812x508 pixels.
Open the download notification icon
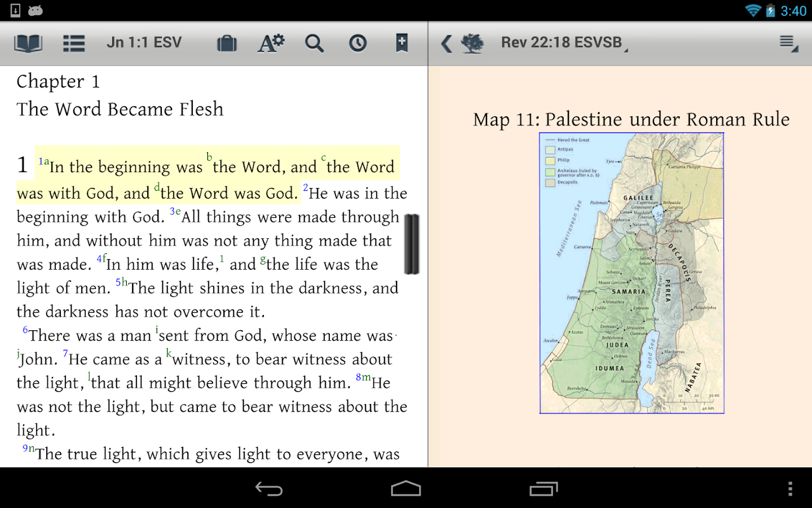(x=15, y=10)
